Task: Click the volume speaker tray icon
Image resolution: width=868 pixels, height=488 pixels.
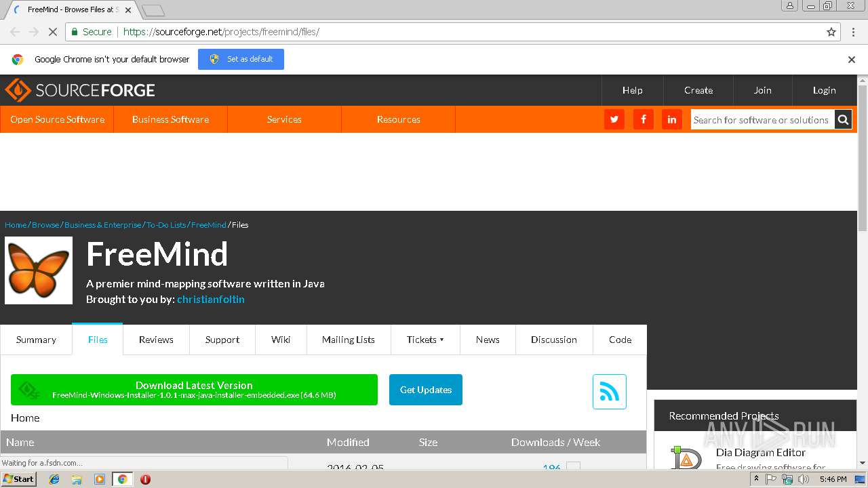Action: click(x=804, y=479)
